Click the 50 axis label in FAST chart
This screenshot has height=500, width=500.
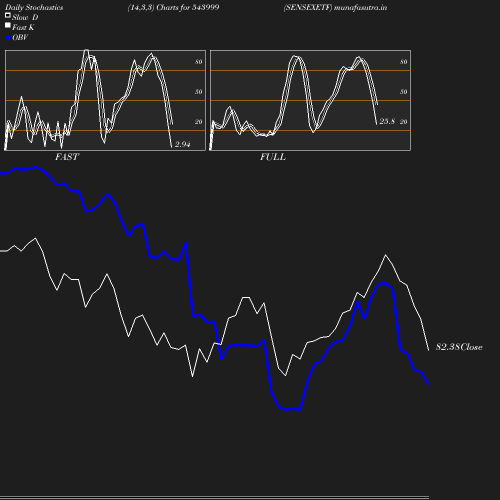click(x=199, y=92)
